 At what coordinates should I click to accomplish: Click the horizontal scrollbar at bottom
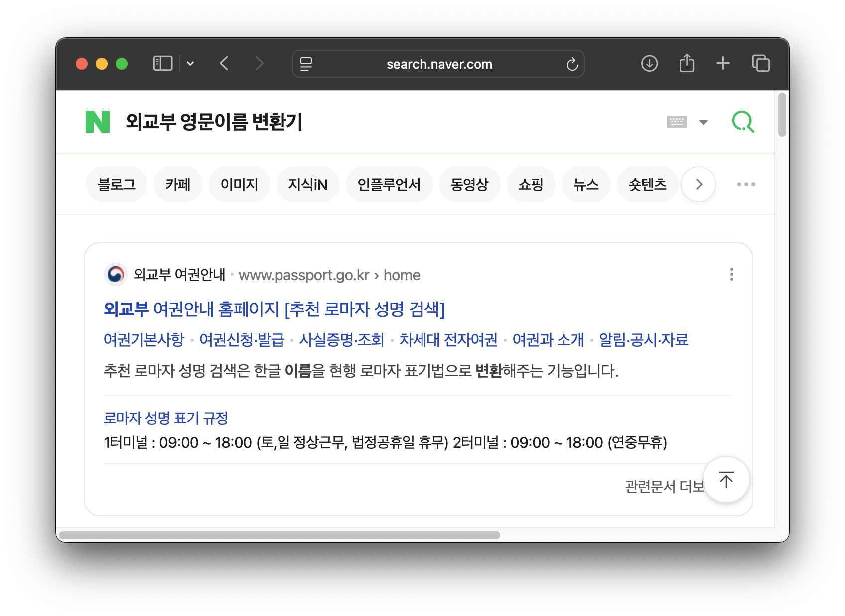[x=279, y=535]
